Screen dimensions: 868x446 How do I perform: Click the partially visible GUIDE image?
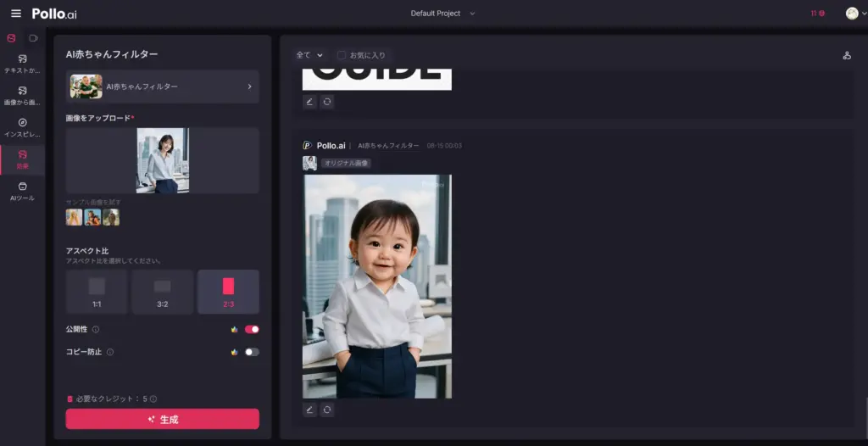[x=377, y=79]
